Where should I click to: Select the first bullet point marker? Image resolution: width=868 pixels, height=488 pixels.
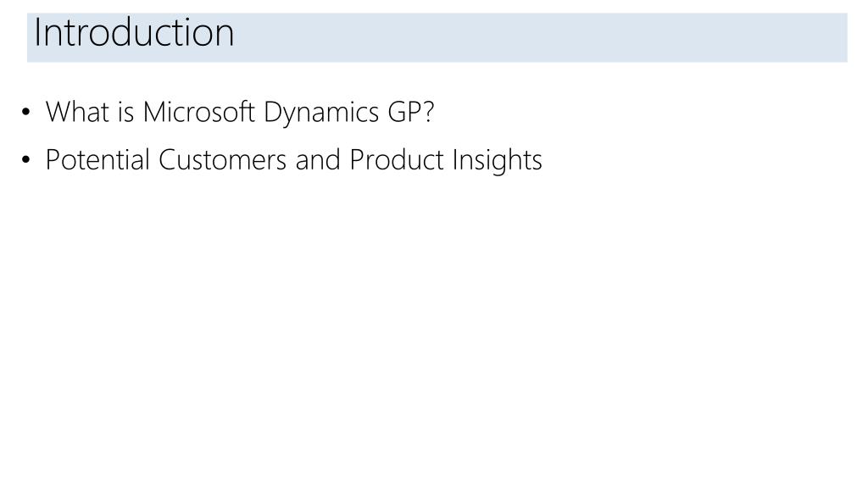[26, 113]
